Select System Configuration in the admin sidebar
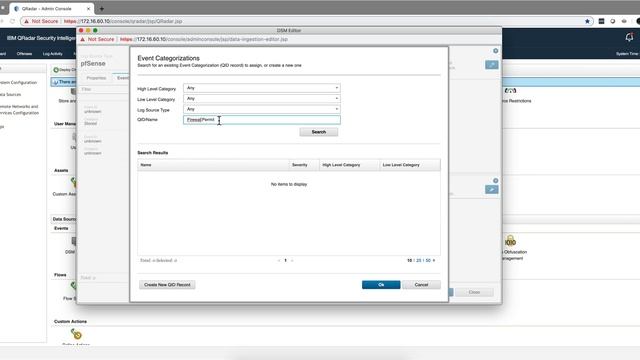 tap(18, 82)
